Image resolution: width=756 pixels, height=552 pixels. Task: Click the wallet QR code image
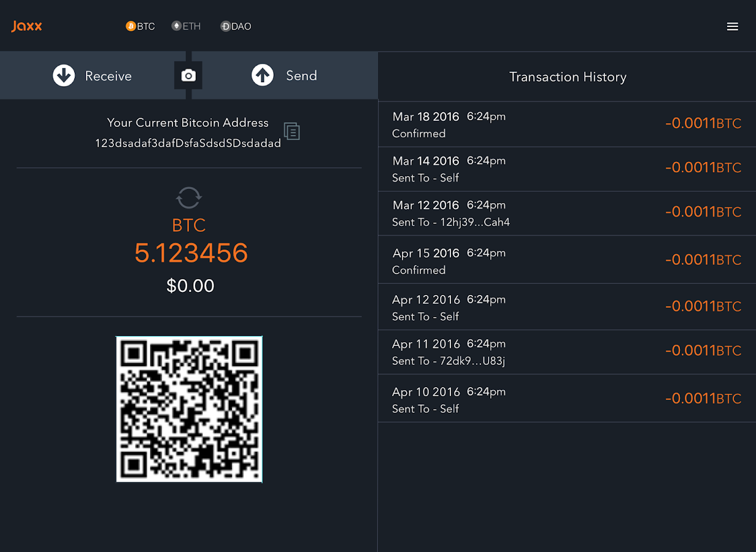[189, 409]
